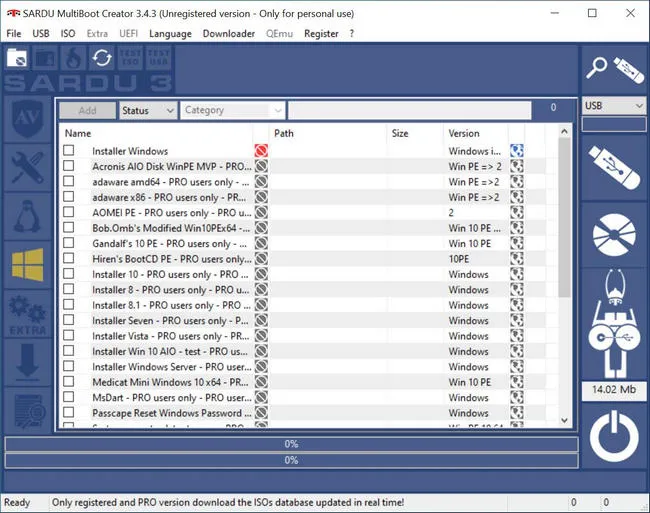Click globe icon in Gandalf's 10 PE row
This screenshot has width=650, height=513.
[517, 243]
